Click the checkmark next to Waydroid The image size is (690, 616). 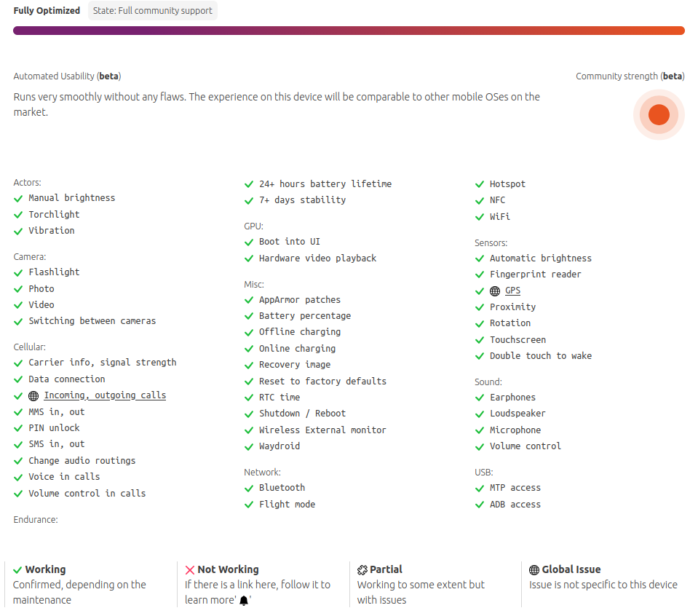pyautogui.click(x=249, y=446)
